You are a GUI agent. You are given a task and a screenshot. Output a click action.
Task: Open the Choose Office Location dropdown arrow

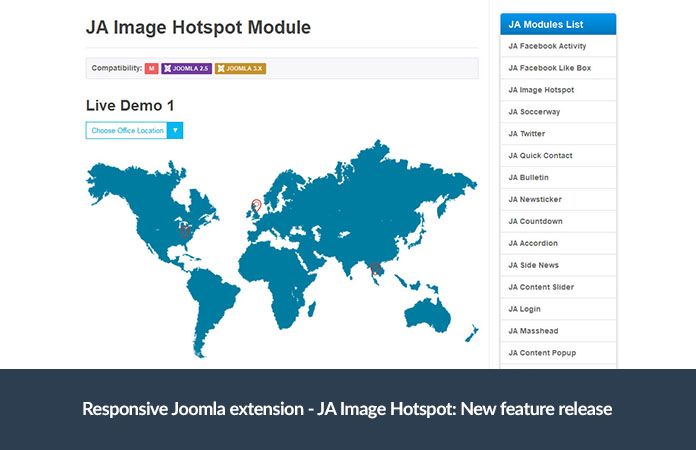(175, 130)
